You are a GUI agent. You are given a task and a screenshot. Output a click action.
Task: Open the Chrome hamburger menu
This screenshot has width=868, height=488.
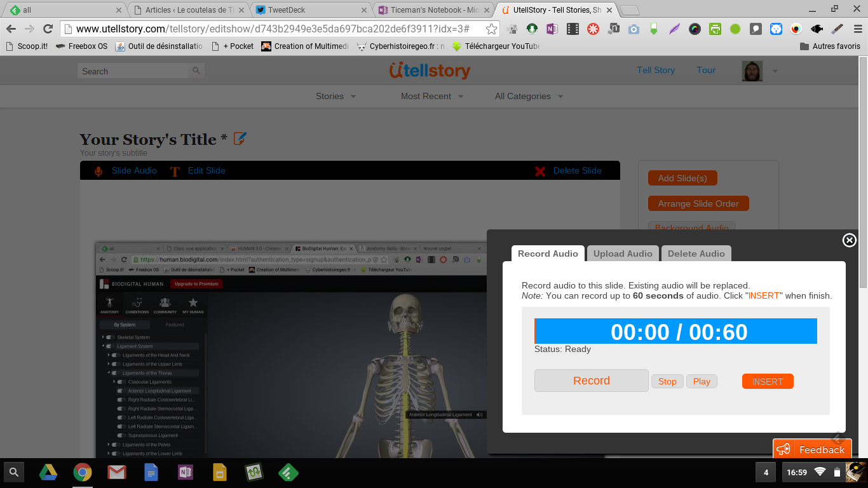(x=857, y=29)
